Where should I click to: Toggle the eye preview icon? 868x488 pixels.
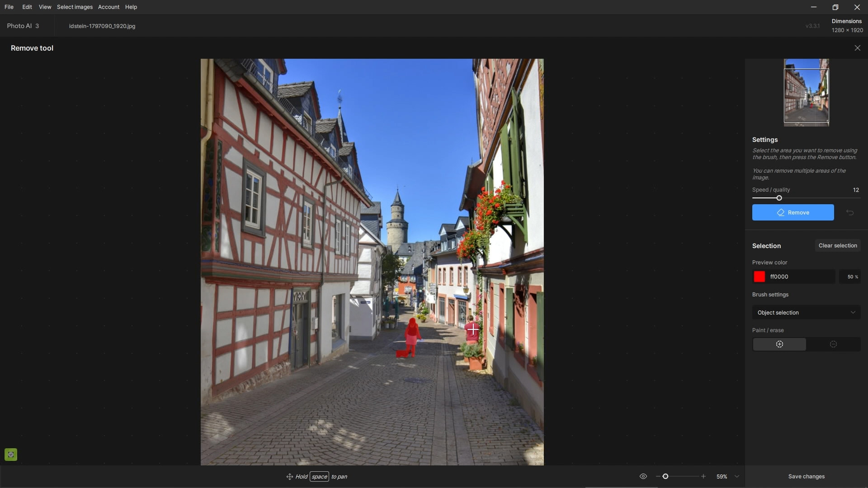pyautogui.click(x=643, y=476)
